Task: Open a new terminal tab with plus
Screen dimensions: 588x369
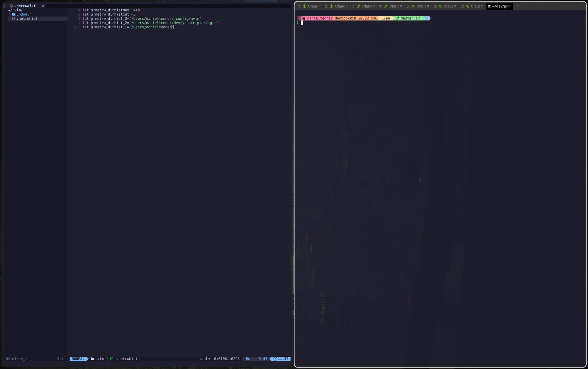Action: pos(518,6)
